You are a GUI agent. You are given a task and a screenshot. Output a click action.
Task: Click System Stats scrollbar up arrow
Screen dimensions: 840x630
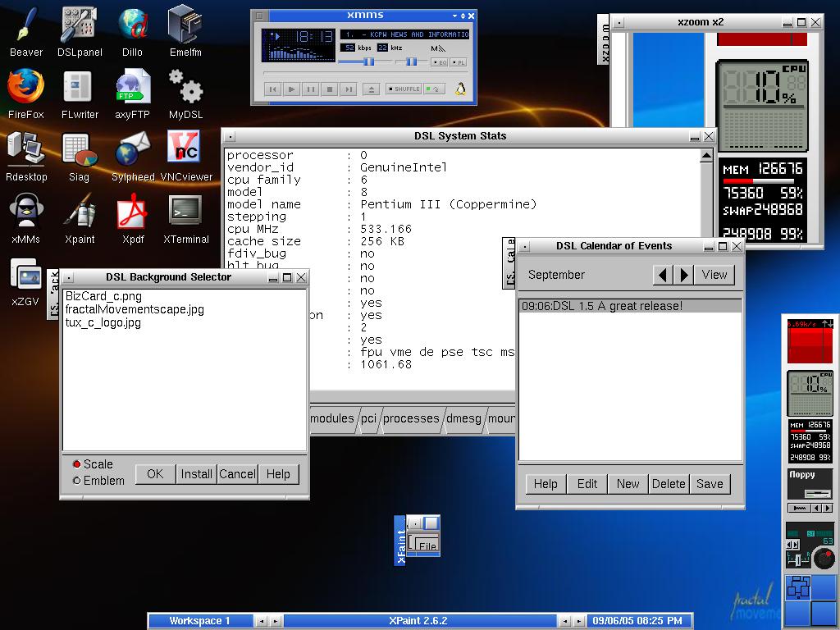706,156
